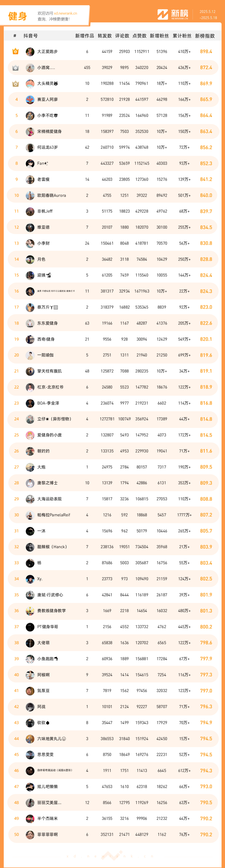Click the 点赞数 column header
Viewport: 225px width, 868px height.
point(140,36)
